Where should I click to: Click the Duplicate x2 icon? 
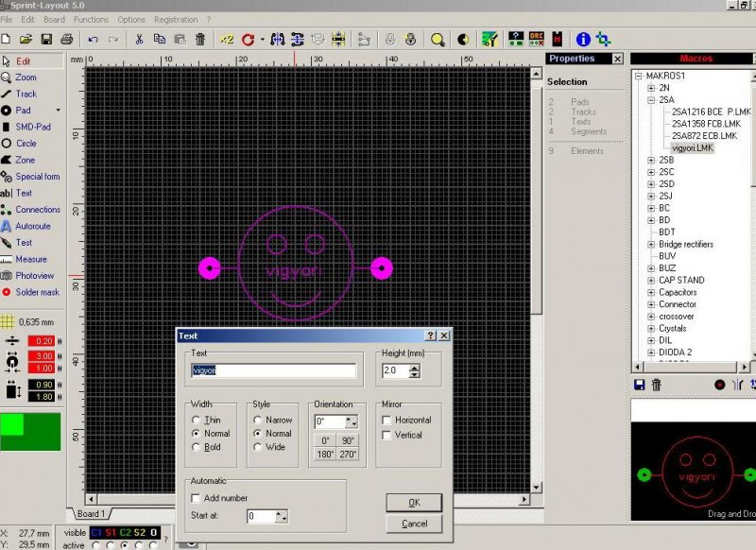(227, 39)
